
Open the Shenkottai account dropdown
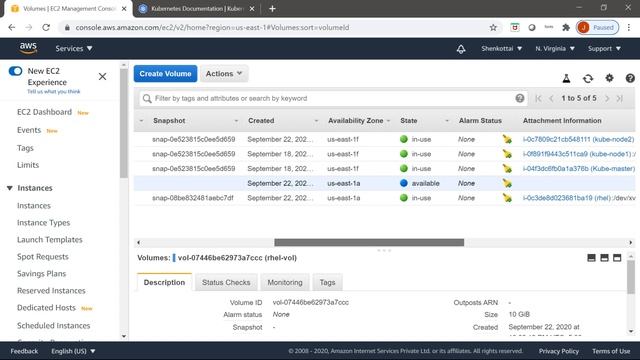[x=502, y=49]
